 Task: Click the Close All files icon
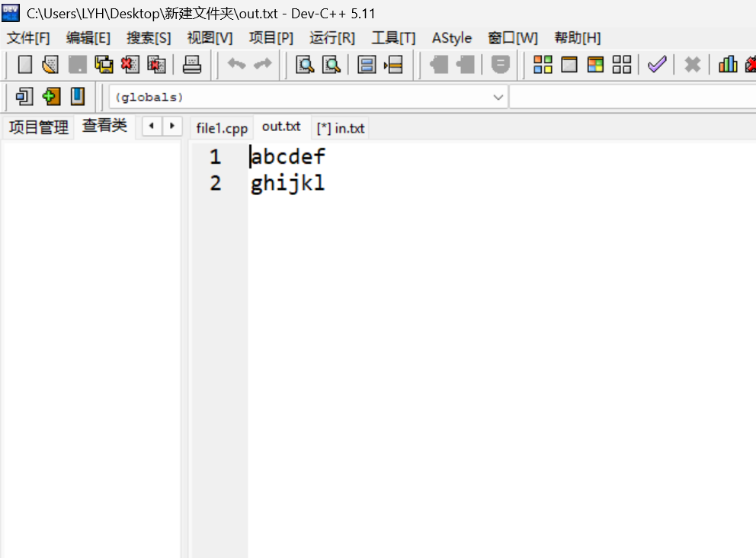coord(156,64)
